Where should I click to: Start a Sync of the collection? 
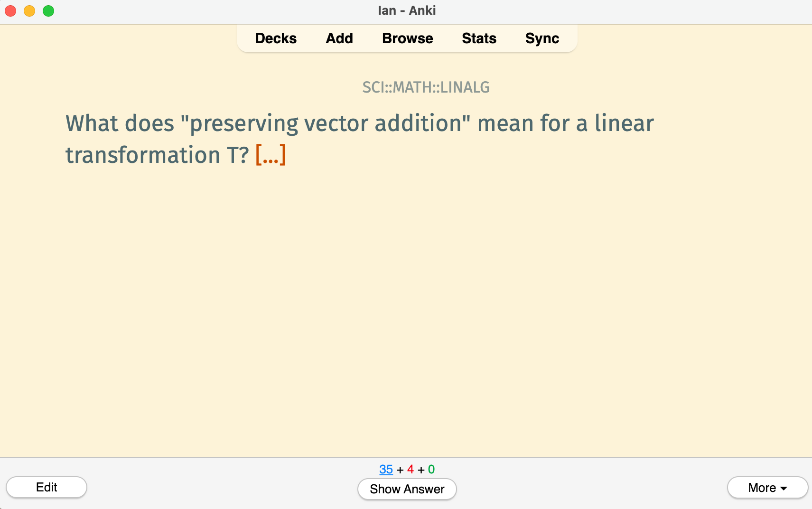click(542, 38)
